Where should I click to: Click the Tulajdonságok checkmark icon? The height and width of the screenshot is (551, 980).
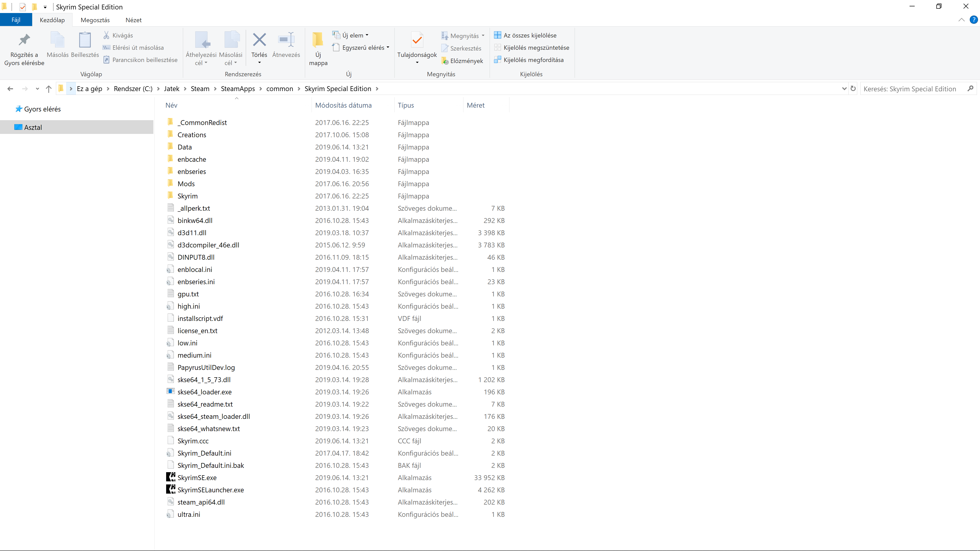[x=417, y=40]
